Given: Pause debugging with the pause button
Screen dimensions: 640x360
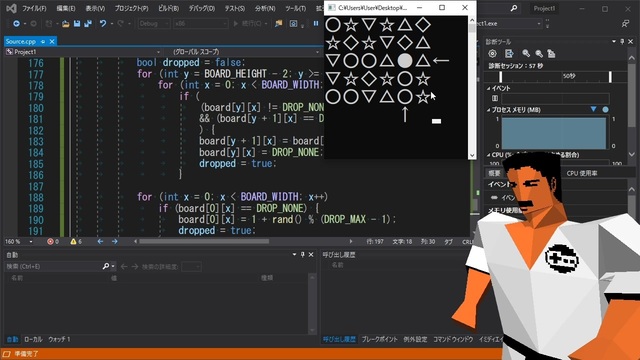Looking at the screenshot, I should pyautogui.click(x=316, y=24).
